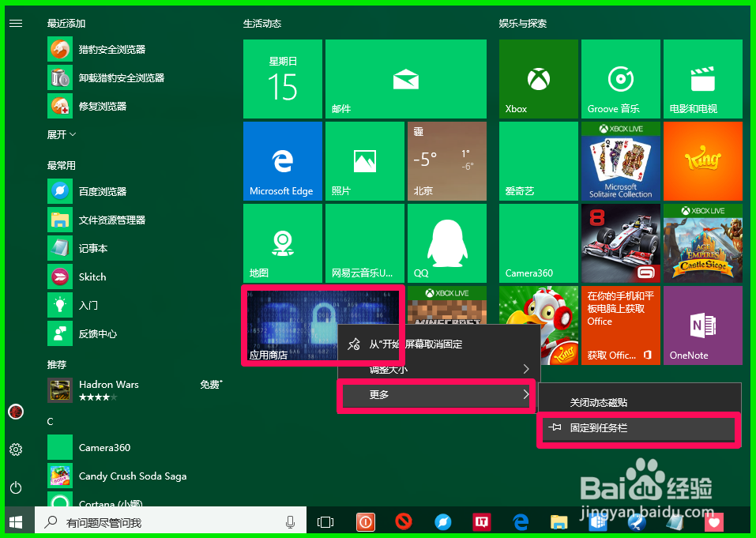Expand the 更多 submenu
The width and height of the screenshot is (756, 538).
(436, 395)
